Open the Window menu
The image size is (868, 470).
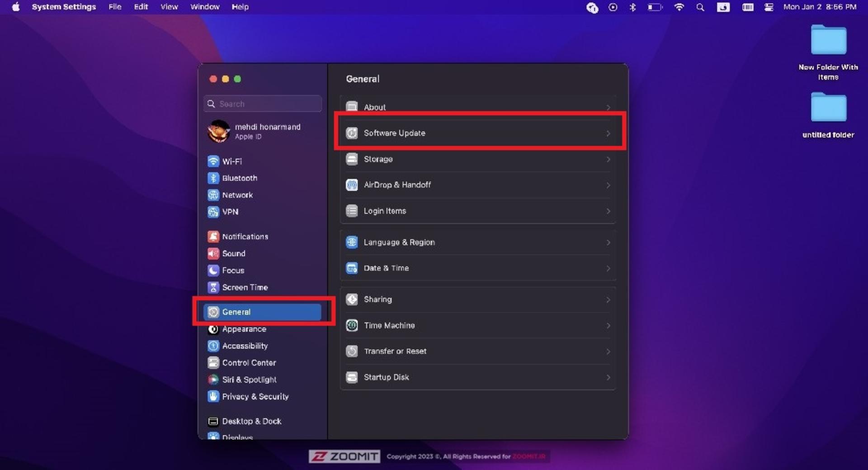pyautogui.click(x=205, y=7)
